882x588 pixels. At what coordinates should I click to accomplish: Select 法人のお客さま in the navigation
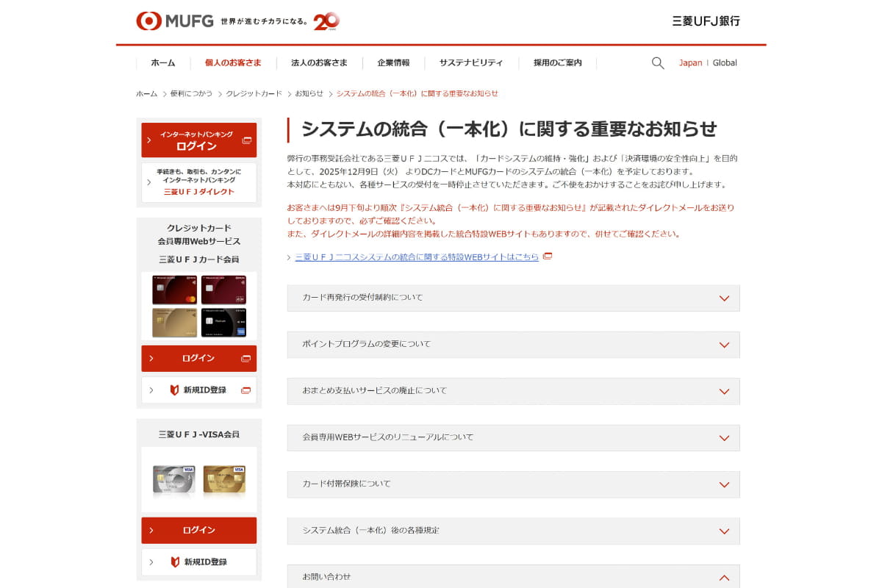[x=319, y=62]
